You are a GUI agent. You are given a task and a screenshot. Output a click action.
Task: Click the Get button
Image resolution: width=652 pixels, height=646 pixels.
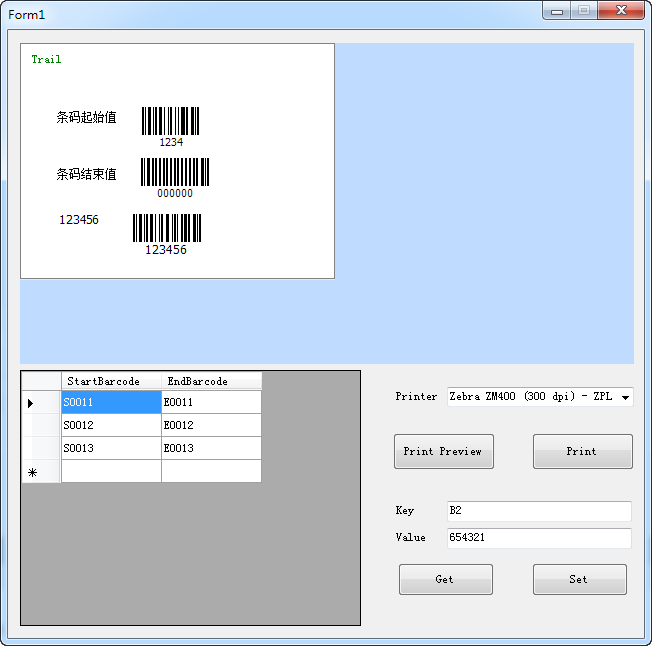[446, 579]
